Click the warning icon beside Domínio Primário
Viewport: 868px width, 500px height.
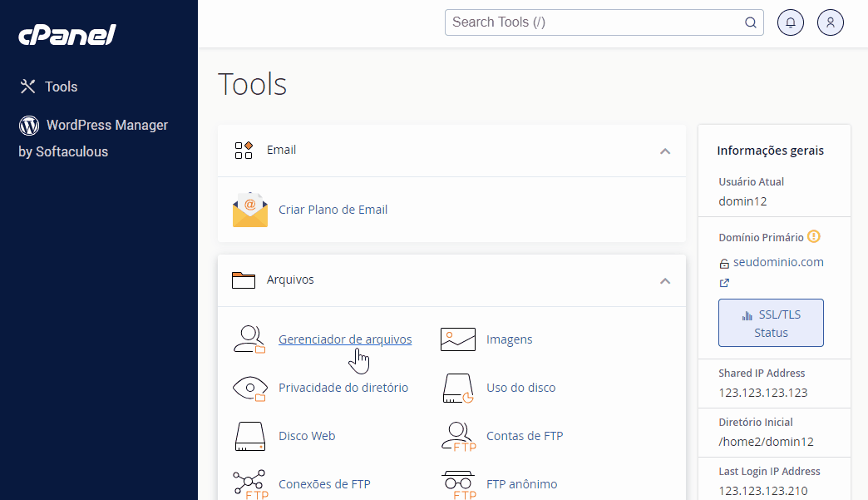pyautogui.click(x=813, y=236)
